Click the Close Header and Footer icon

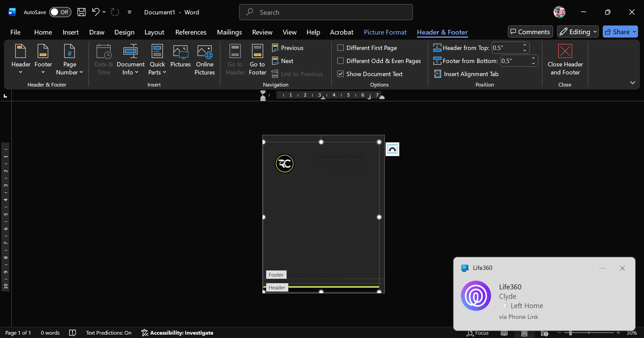pyautogui.click(x=565, y=51)
